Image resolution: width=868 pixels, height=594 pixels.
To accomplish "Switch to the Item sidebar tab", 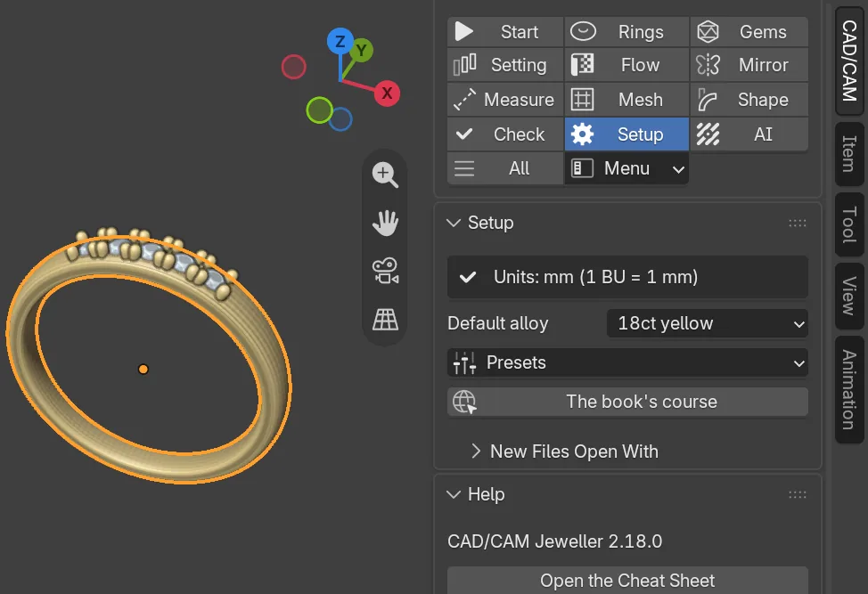I will tap(849, 154).
